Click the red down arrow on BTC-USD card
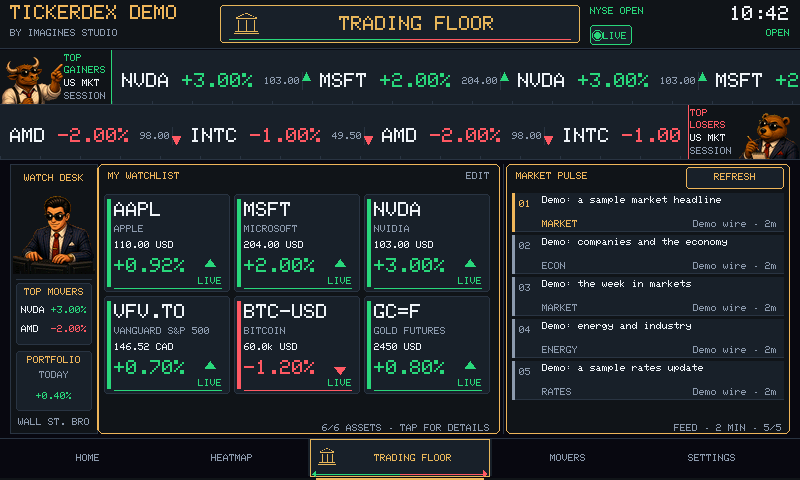The height and width of the screenshot is (480, 800). pyautogui.click(x=340, y=370)
